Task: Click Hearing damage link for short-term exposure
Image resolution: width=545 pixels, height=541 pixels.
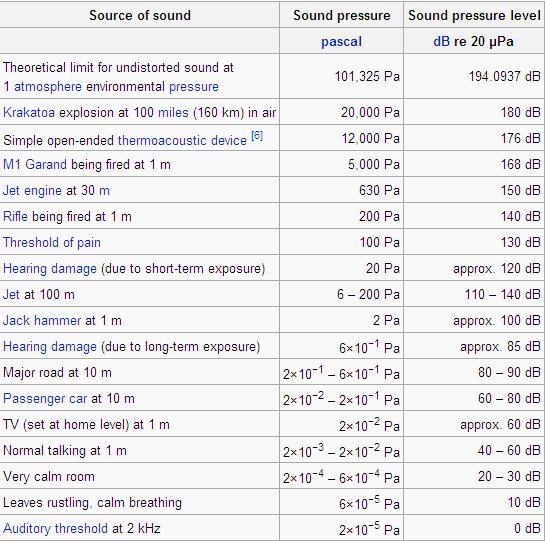Action: [x=50, y=269]
